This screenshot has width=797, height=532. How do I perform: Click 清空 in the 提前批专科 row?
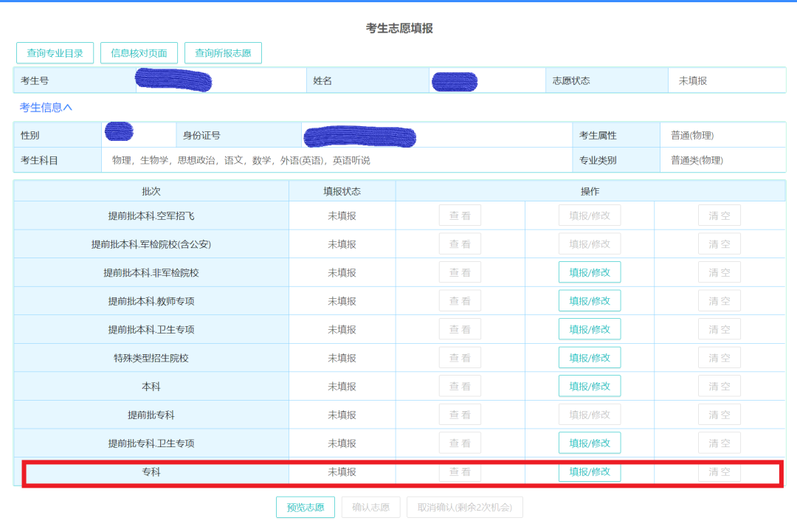tap(720, 415)
